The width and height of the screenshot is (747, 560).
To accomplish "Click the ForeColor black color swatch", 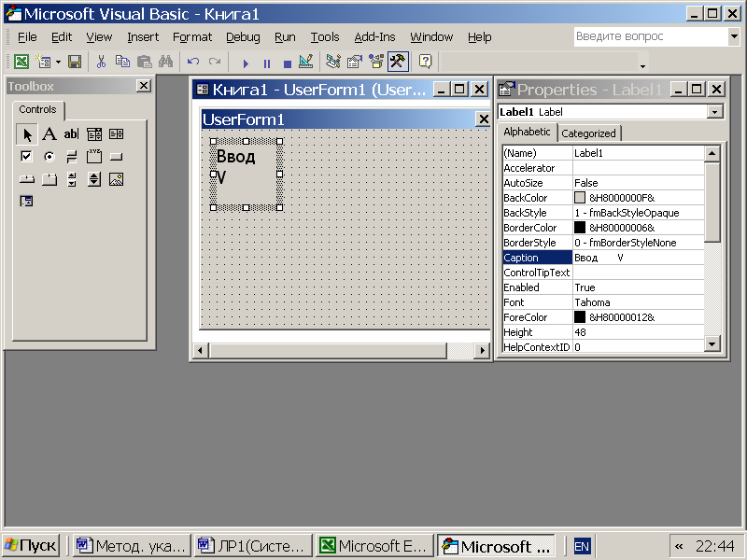I will tap(580, 317).
